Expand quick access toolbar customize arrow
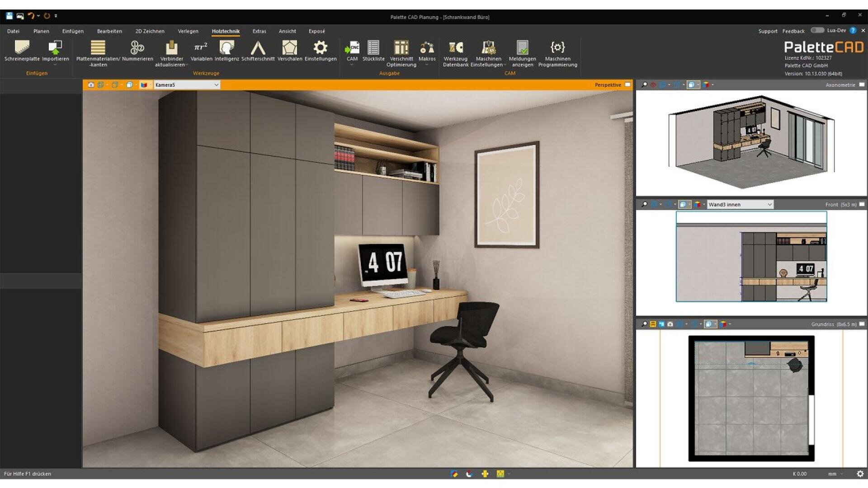868x488 pixels. (56, 16)
